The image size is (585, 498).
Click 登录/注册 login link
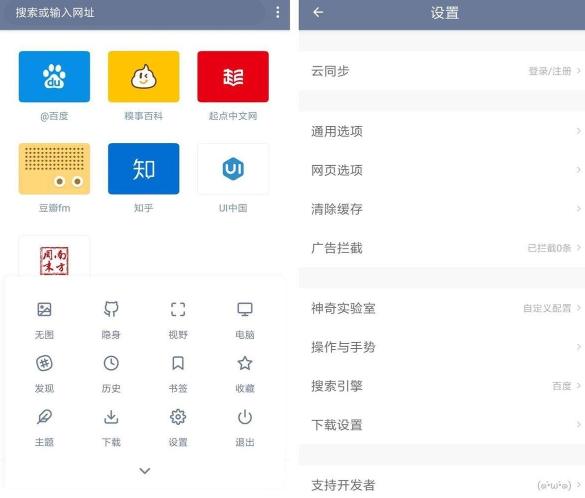coord(550,71)
